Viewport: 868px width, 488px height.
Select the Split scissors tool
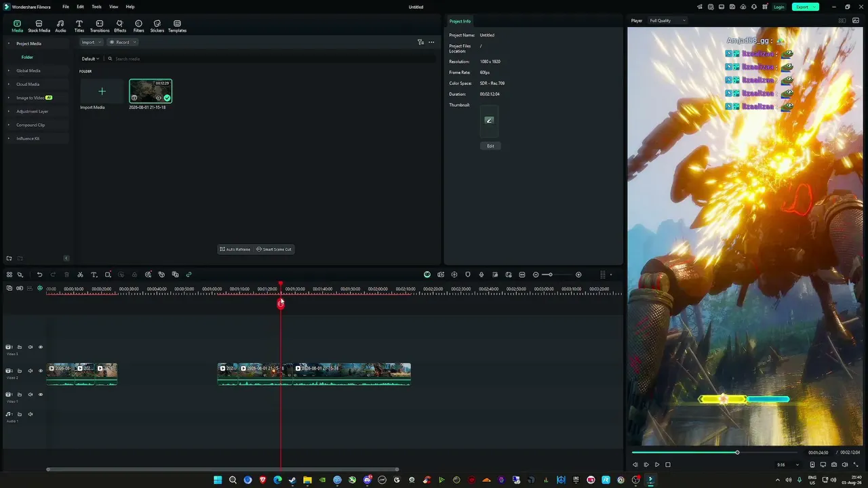click(80, 274)
